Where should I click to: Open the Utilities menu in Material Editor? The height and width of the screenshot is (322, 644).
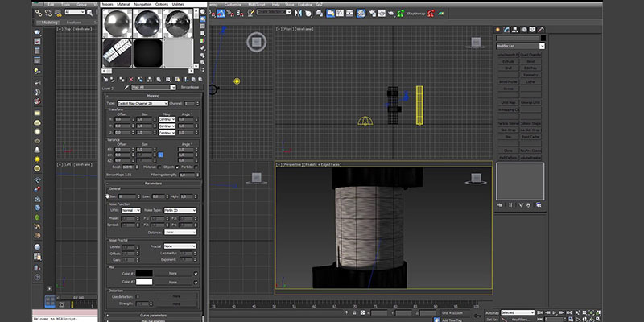tap(178, 4)
